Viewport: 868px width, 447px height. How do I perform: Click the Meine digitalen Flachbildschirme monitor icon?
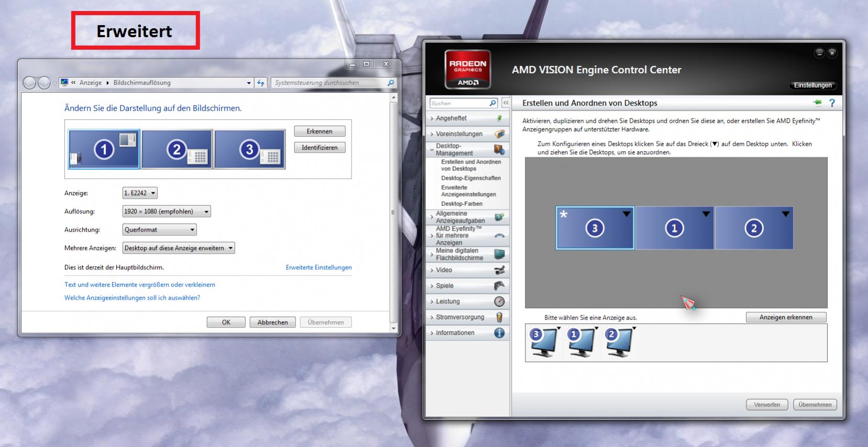point(500,255)
